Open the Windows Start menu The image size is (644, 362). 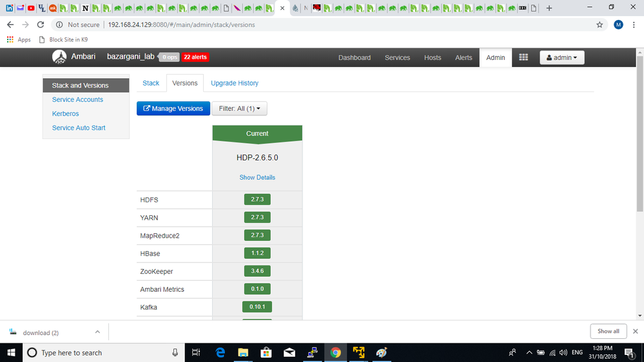11,352
